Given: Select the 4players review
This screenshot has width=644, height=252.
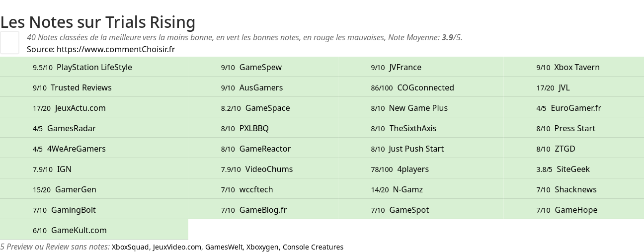Looking at the screenshot, I should (413, 169).
